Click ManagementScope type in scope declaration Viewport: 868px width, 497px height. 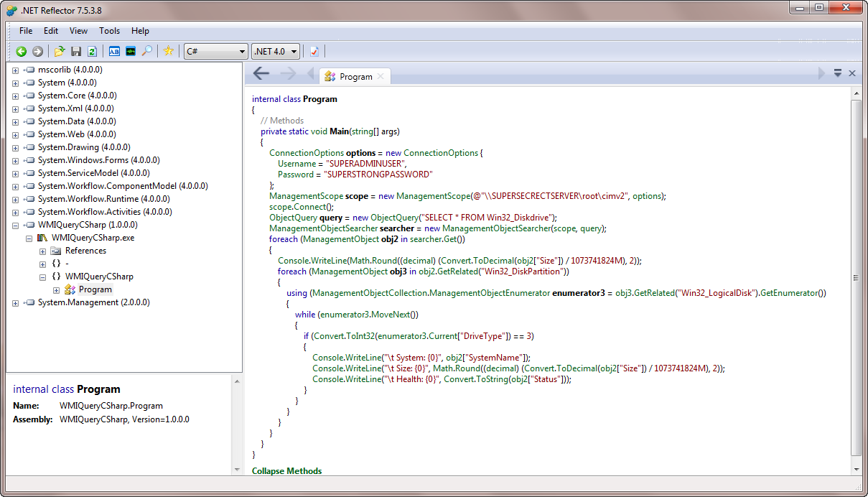[306, 196]
